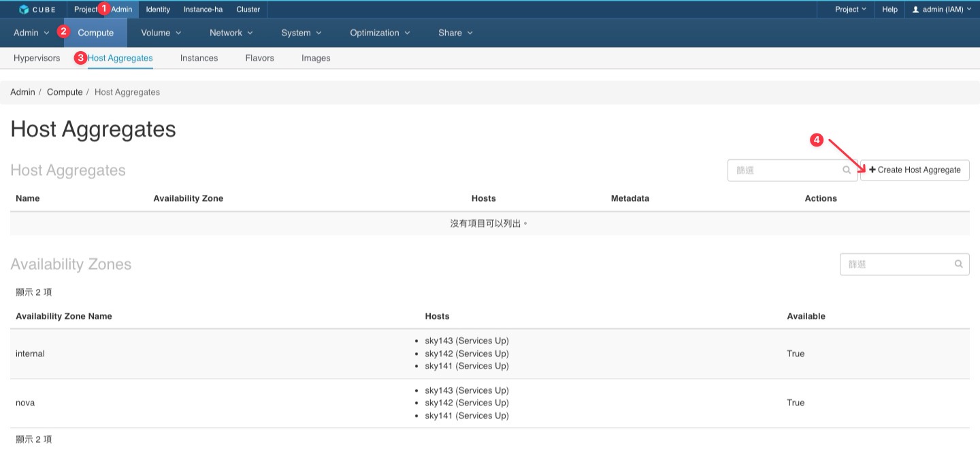Click the Host Aggregates filter field
Image resolution: width=980 pixels, height=453 pixels.
792,170
